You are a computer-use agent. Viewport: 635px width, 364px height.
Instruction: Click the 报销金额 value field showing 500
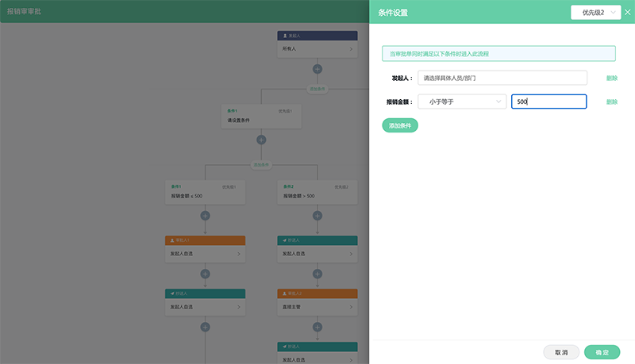(548, 102)
